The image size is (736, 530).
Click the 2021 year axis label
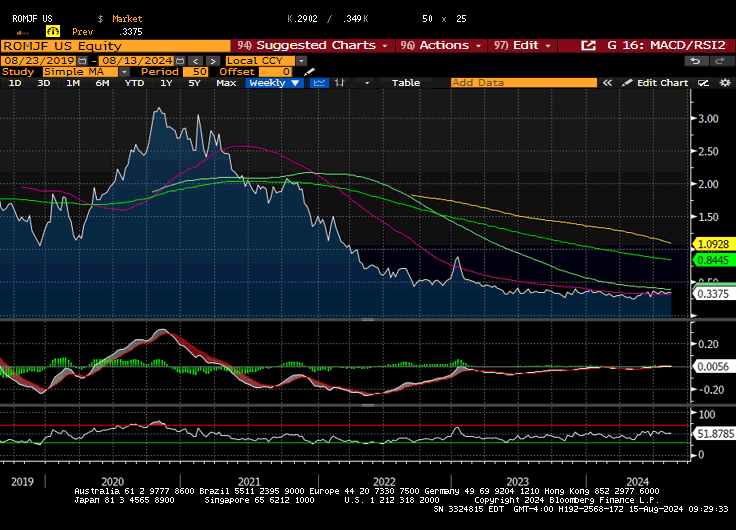click(x=249, y=482)
